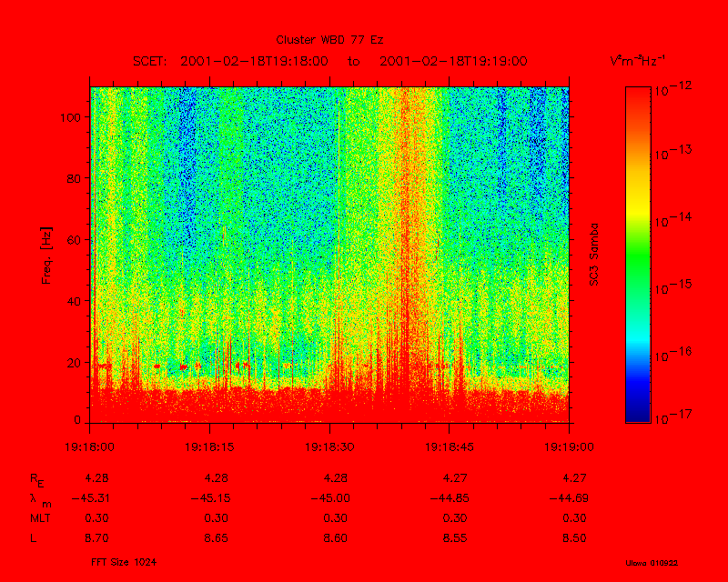Click the 'SC3 Samba' spacecraft label
Image resolution: width=728 pixels, height=582 pixels.
click(593, 255)
